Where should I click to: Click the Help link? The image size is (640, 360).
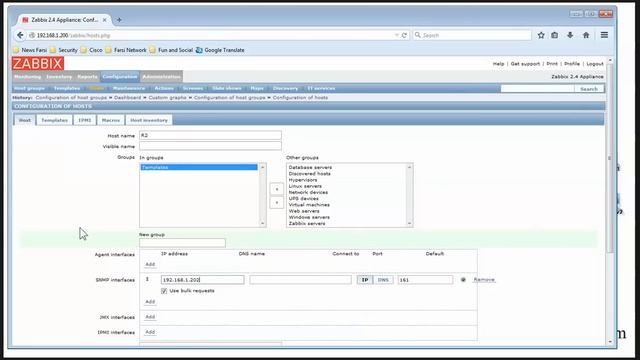498,64
